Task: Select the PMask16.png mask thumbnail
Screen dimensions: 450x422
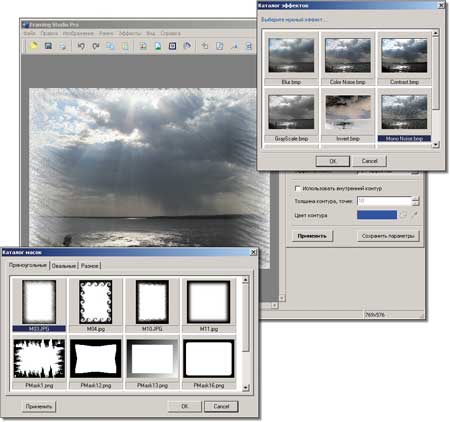Action: click(x=209, y=359)
